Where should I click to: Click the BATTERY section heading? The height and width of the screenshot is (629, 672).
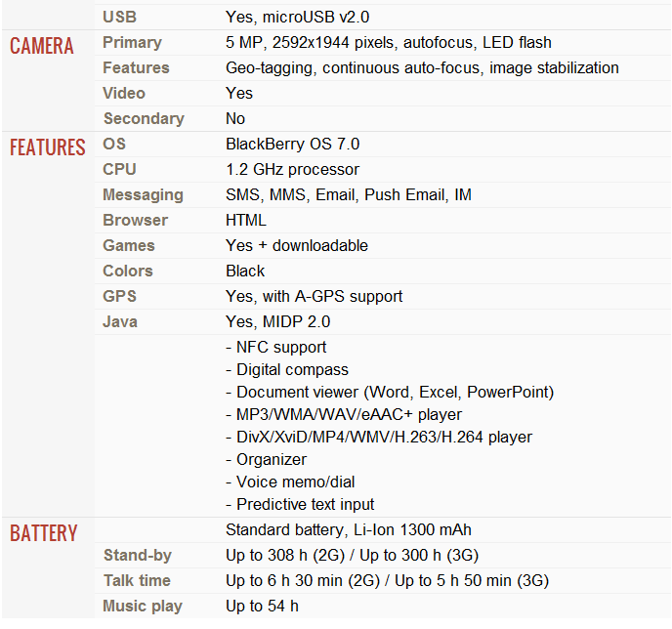tap(44, 533)
